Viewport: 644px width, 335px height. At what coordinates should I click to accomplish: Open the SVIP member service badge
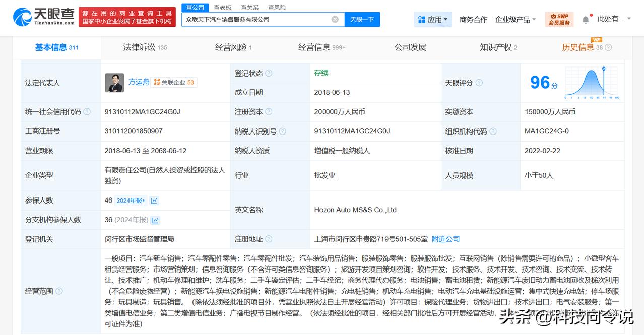pyautogui.click(x=559, y=19)
